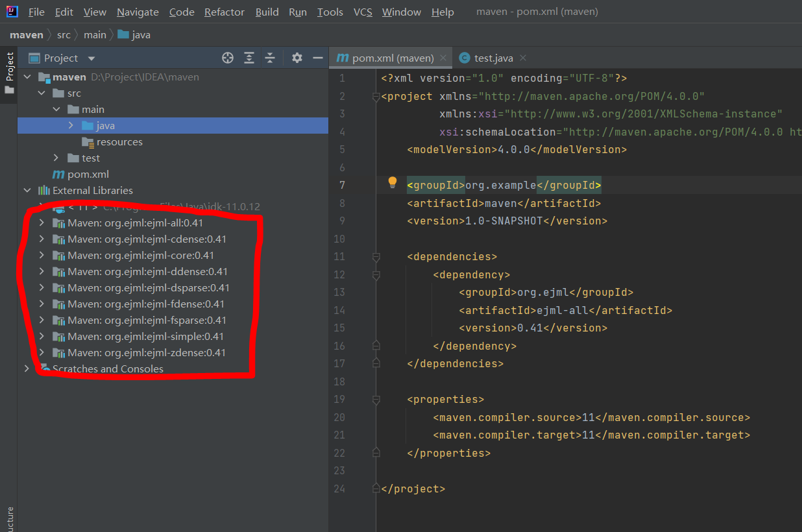The height and width of the screenshot is (532, 802).
Task: Open the Navigate menu
Action: pos(138,12)
